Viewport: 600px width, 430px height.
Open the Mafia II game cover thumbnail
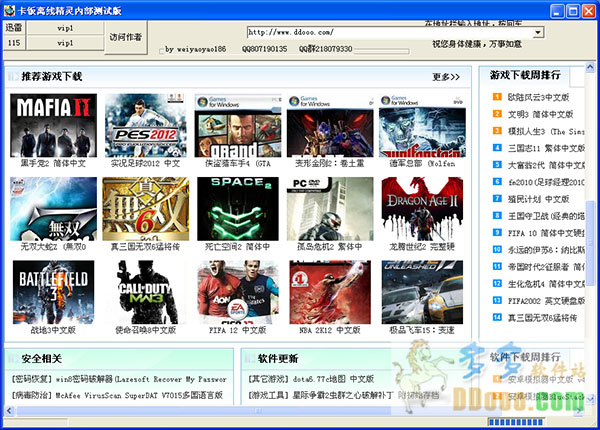pyautogui.click(x=53, y=125)
